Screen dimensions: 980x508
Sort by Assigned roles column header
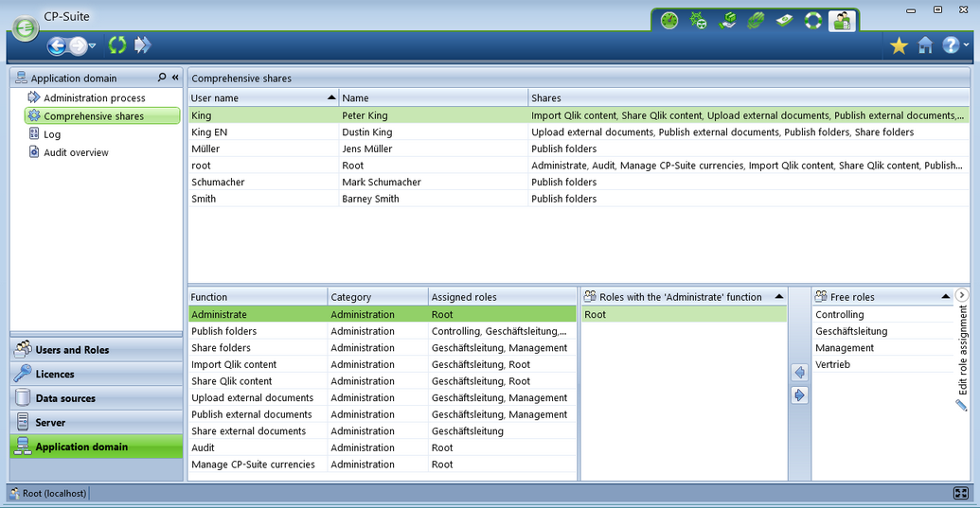click(502, 297)
